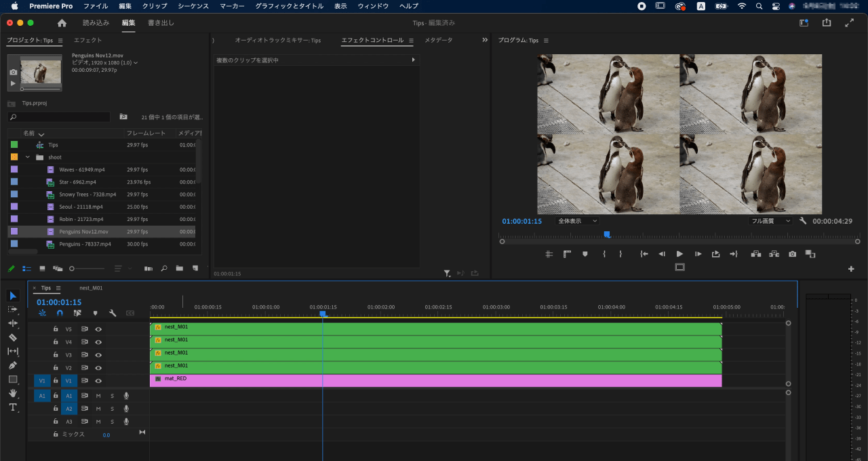The height and width of the screenshot is (461, 868).
Task: Toggle visibility of track V3
Action: [x=98, y=355]
